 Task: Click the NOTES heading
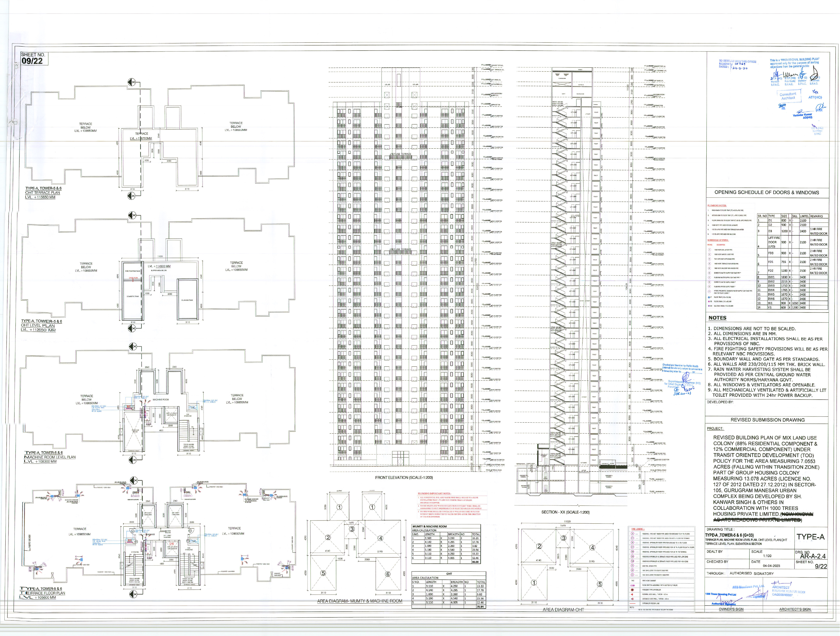[717, 318]
